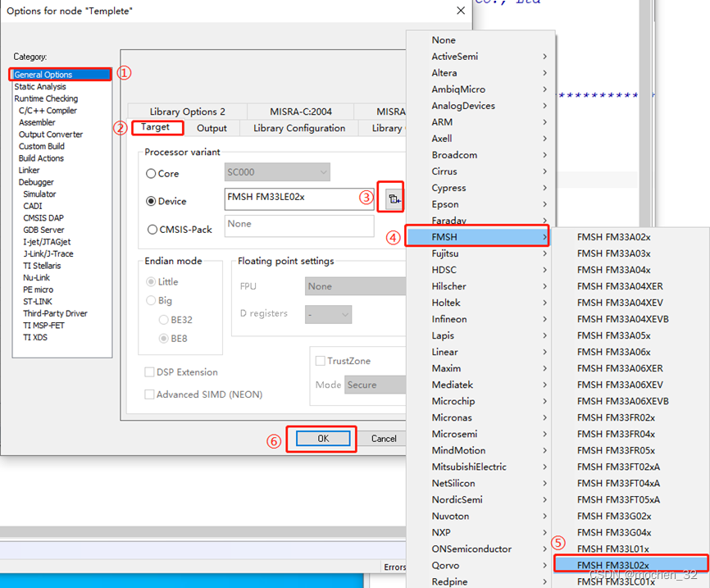
Task: Select Static Analysis category
Action: (x=40, y=87)
